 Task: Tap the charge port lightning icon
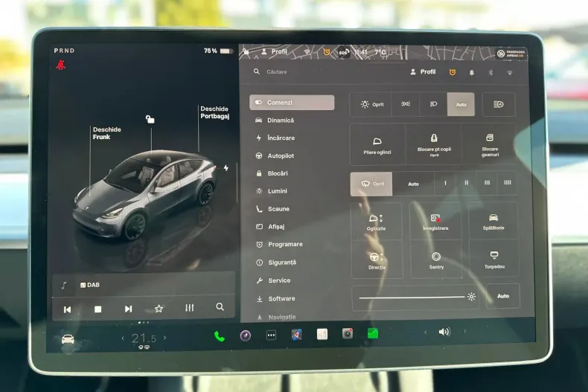click(x=226, y=168)
